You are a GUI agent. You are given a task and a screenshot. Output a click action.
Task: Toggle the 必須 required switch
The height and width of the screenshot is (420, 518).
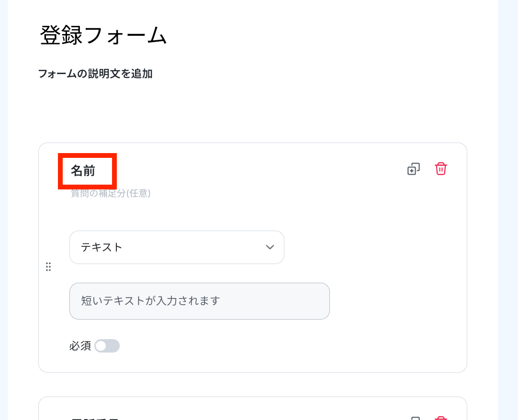tap(107, 346)
